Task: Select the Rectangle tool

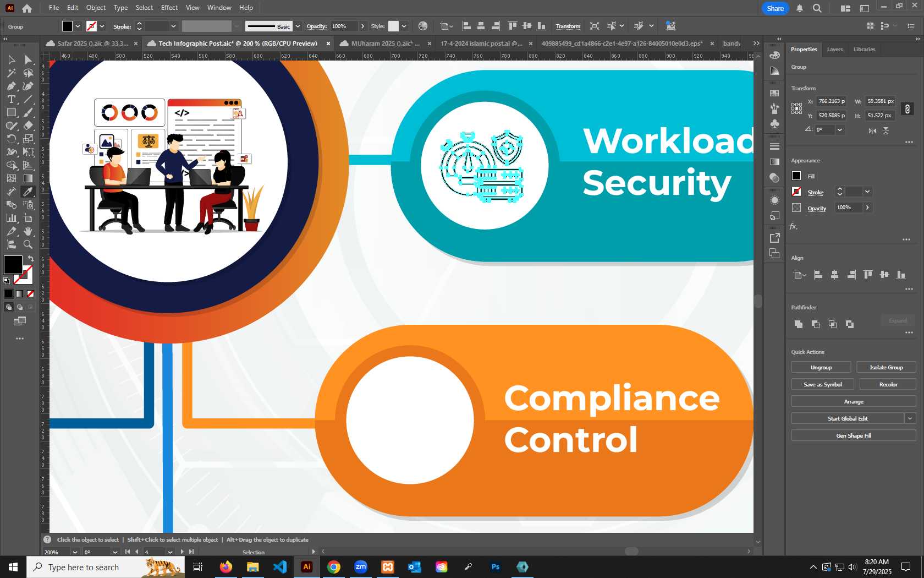Action: coord(11,112)
